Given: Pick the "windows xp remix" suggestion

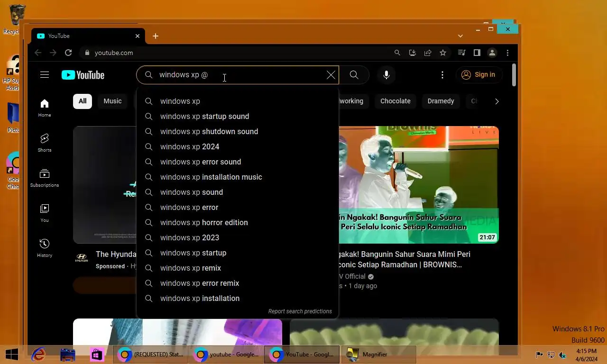Looking at the screenshot, I should [x=238, y=268].
